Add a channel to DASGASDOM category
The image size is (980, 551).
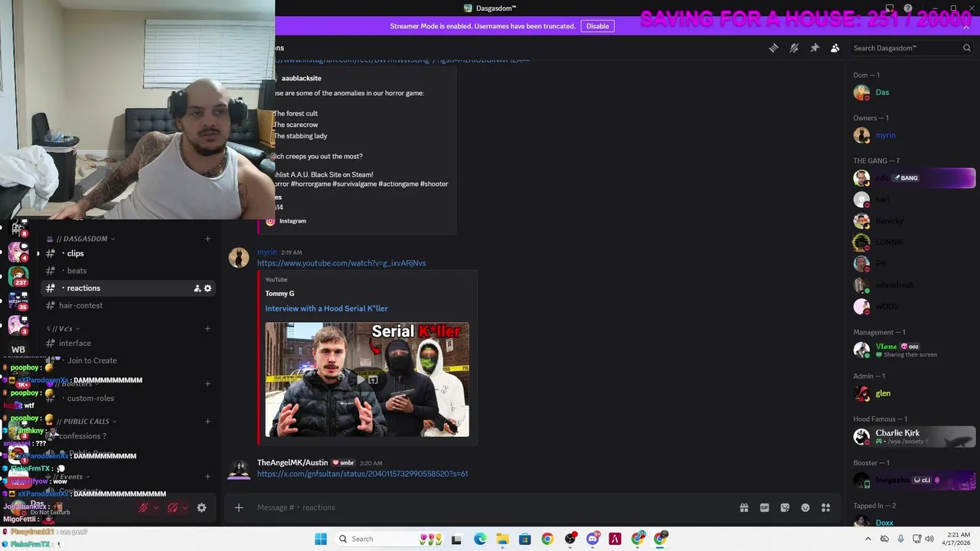click(207, 239)
